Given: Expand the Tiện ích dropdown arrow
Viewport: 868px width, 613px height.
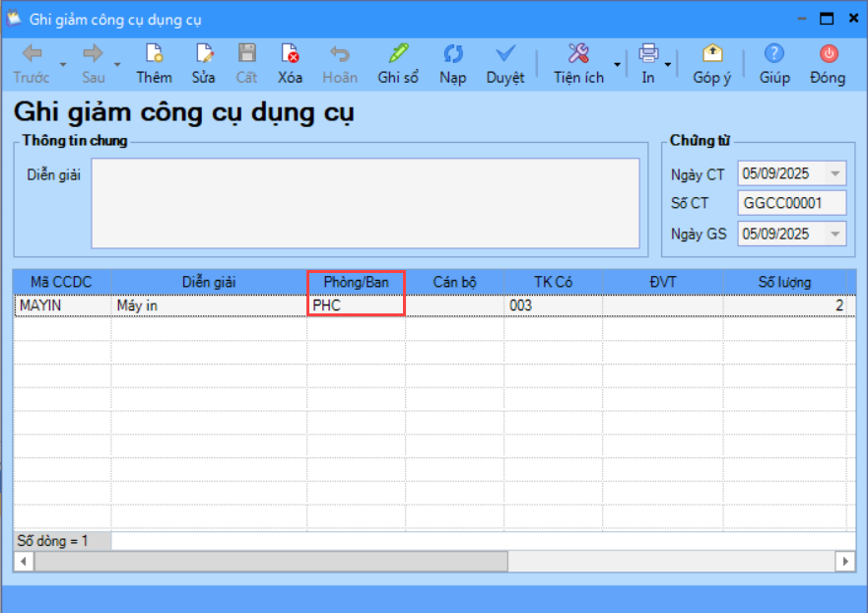Looking at the screenshot, I should [617, 65].
